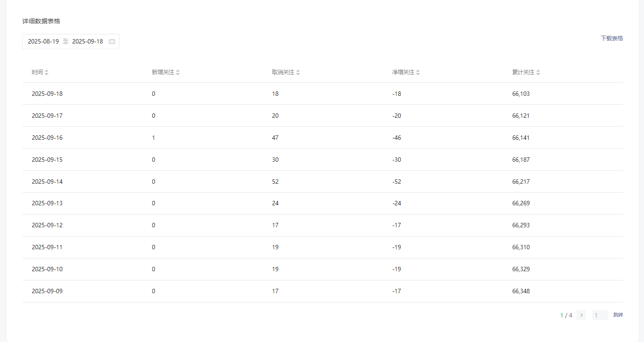Click the -52 net change cell

pos(396,182)
